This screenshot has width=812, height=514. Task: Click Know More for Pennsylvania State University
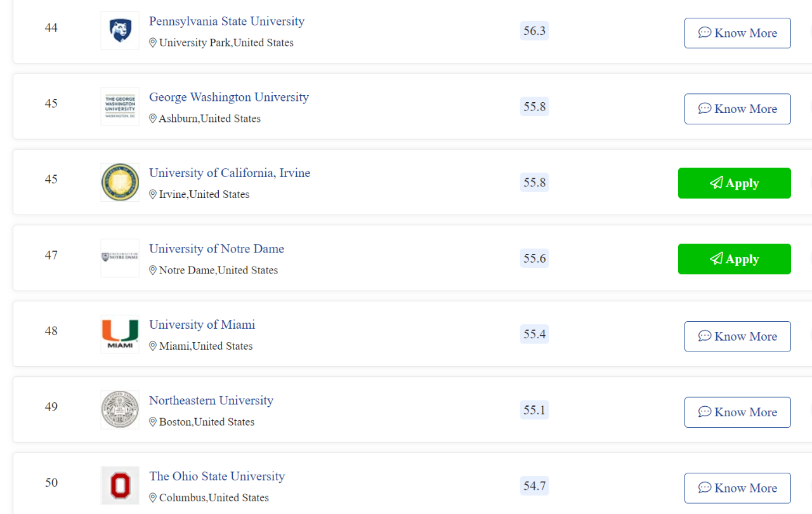point(738,33)
